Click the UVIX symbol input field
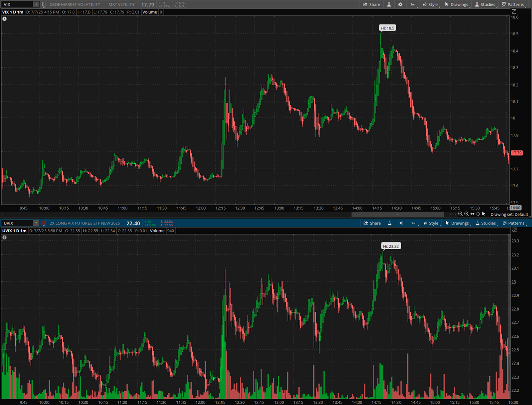Screen dimensions: 532x405 tap(17, 223)
